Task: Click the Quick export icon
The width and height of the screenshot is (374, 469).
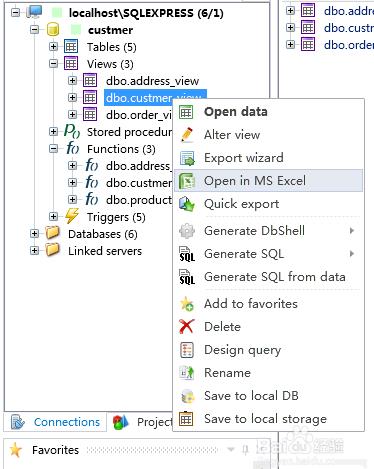Action: tap(187, 204)
